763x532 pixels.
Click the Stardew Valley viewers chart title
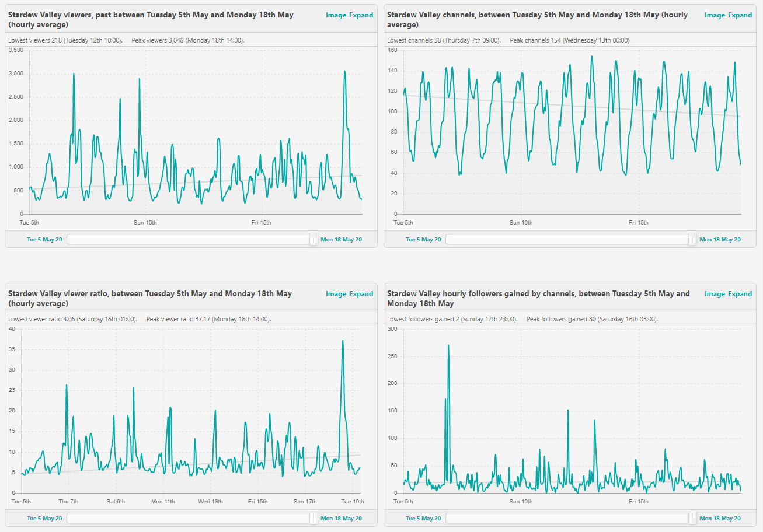pyautogui.click(x=151, y=19)
